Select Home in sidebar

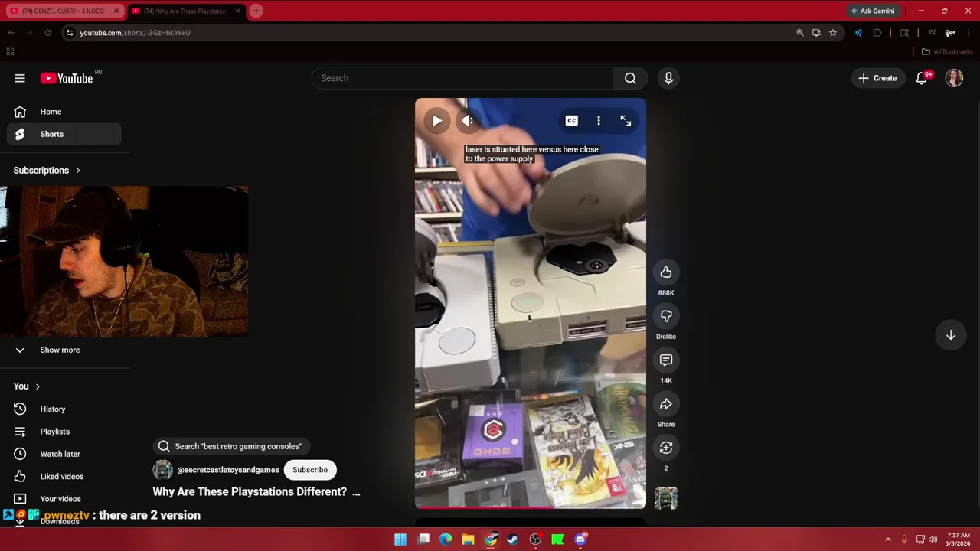(64, 112)
